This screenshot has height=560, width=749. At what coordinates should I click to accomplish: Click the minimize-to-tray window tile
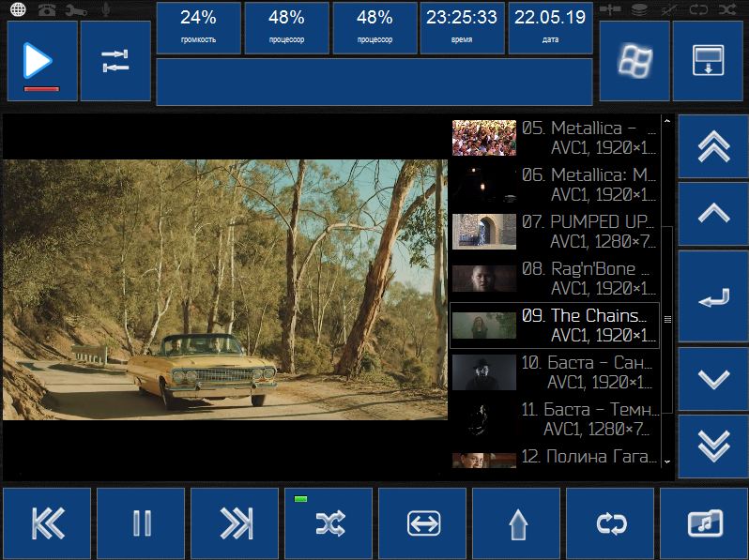[x=708, y=61]
